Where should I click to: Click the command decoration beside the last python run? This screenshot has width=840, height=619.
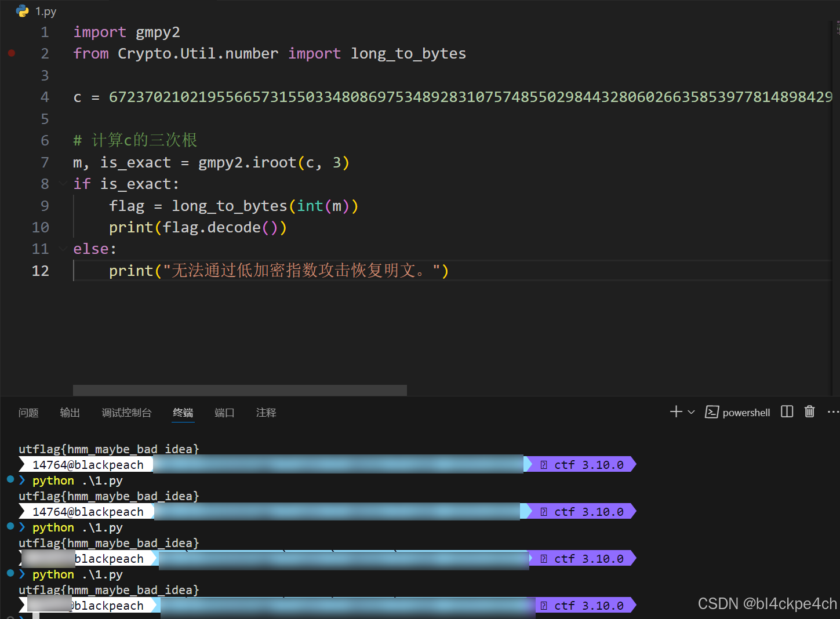10,574
